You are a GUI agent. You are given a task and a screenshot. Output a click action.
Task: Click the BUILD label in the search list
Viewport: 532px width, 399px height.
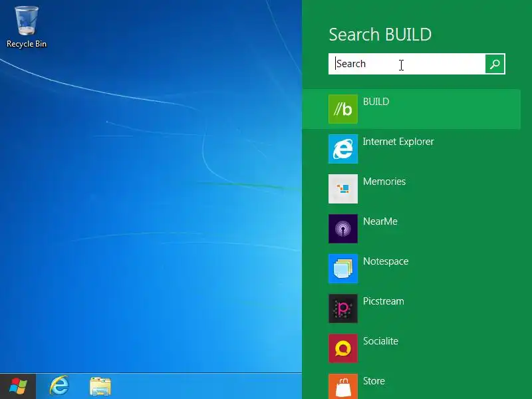376,102
